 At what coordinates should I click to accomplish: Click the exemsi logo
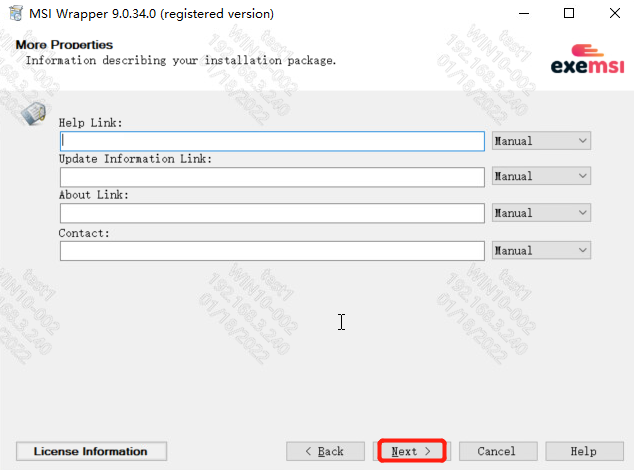587,59
